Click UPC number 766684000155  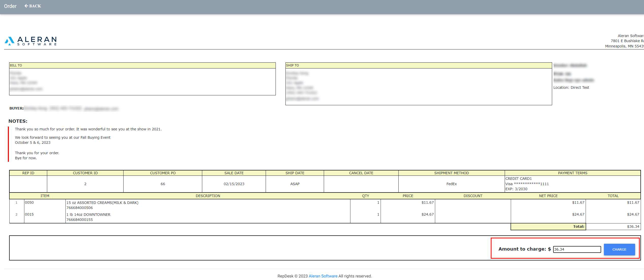click(79, 220)
